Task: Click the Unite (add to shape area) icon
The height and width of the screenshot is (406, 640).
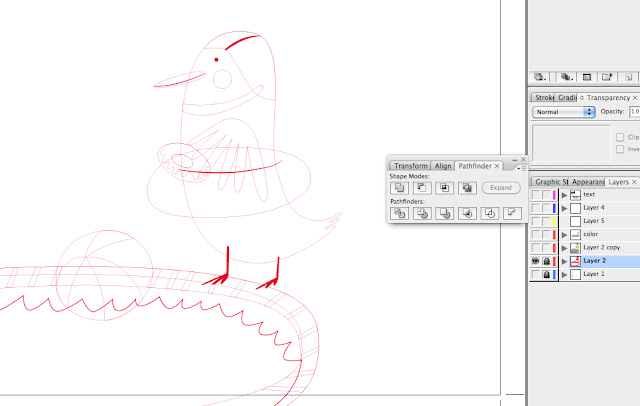Action: (399, 188)
